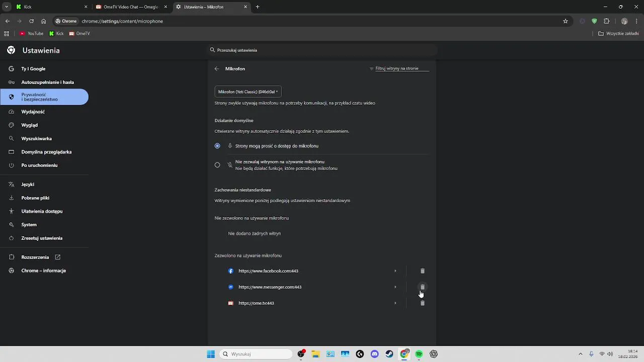644x362 pixels.
Task: Open the OmeTV bookmark
Action: [79, 34]
